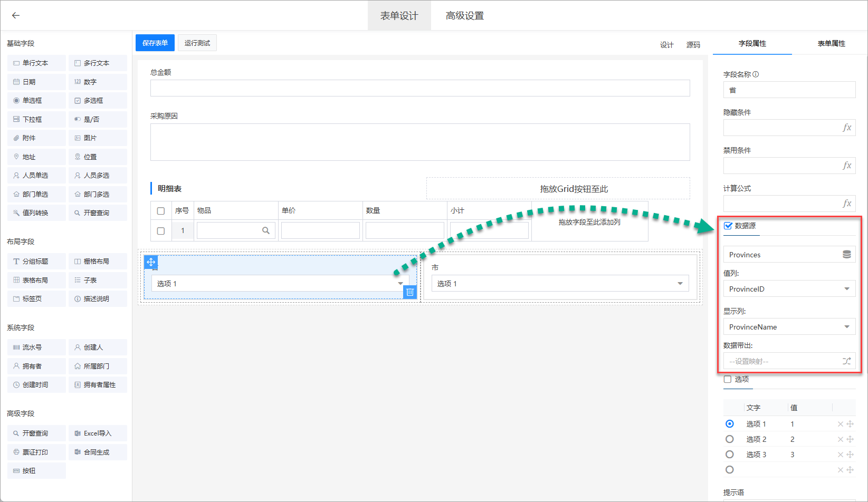The height and width of the screenshot is (502, 868).
Task: Delete option 2 with its X icon
Action: (x=840, y=439)
